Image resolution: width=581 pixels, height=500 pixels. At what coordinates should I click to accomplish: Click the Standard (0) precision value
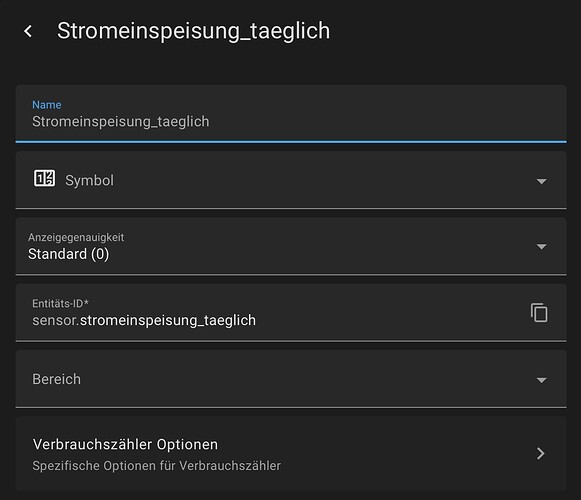coord(69,254)
